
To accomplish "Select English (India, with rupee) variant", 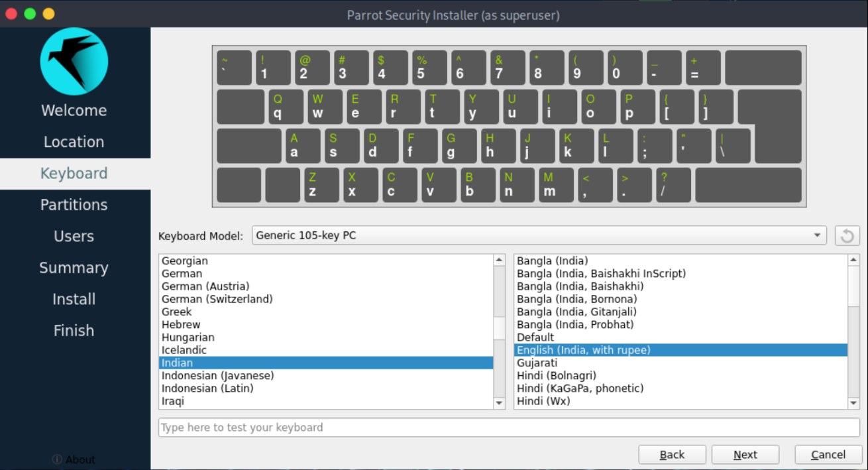I will pyautogui.click(x=681, y=350).
